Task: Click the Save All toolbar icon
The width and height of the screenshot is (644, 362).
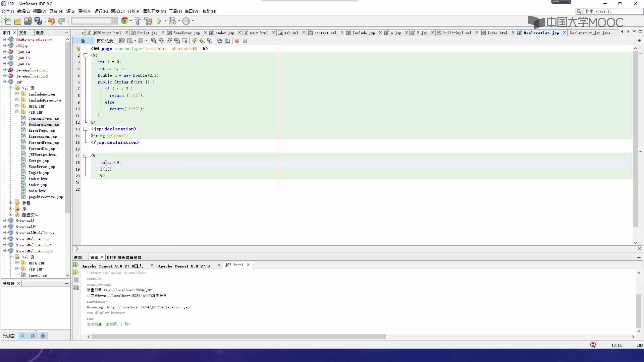Action: (x=38, y=21)
